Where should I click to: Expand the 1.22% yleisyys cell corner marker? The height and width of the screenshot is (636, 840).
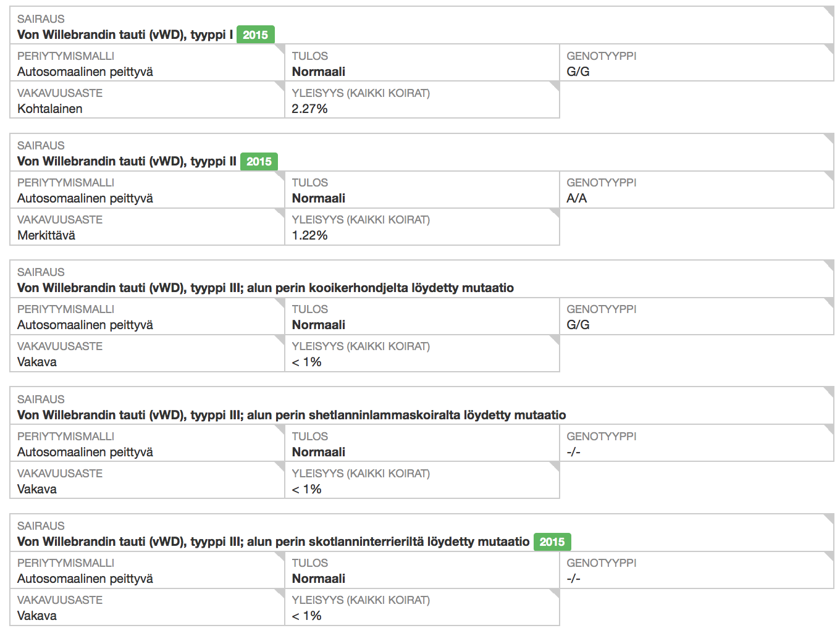tap(555, 212)
